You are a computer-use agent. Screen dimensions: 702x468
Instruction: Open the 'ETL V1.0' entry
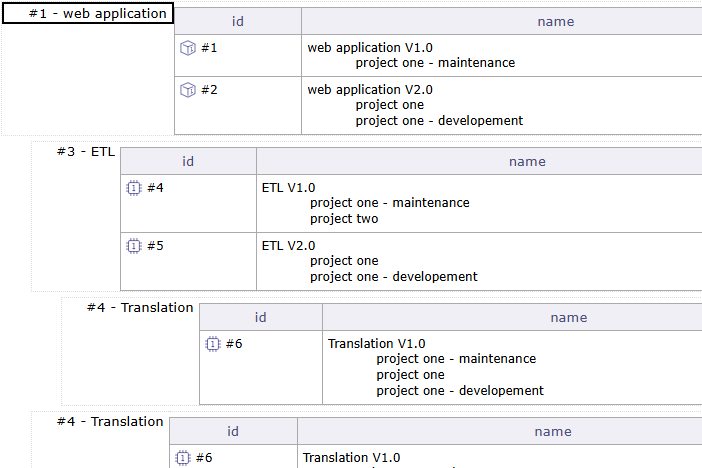pos(288,188)
